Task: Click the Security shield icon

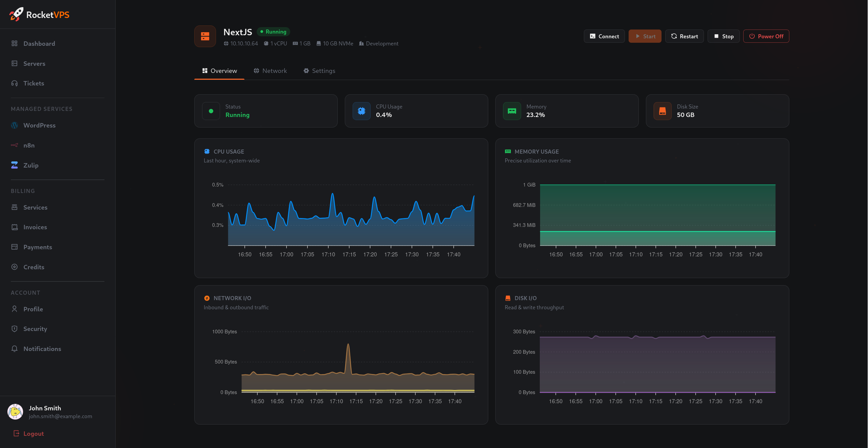Action: [x=14, y=329]
